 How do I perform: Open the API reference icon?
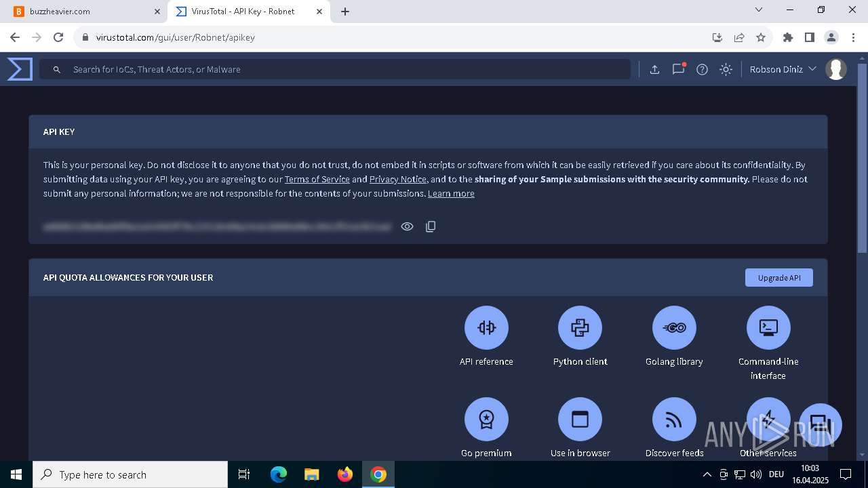[x=486, y=328]
